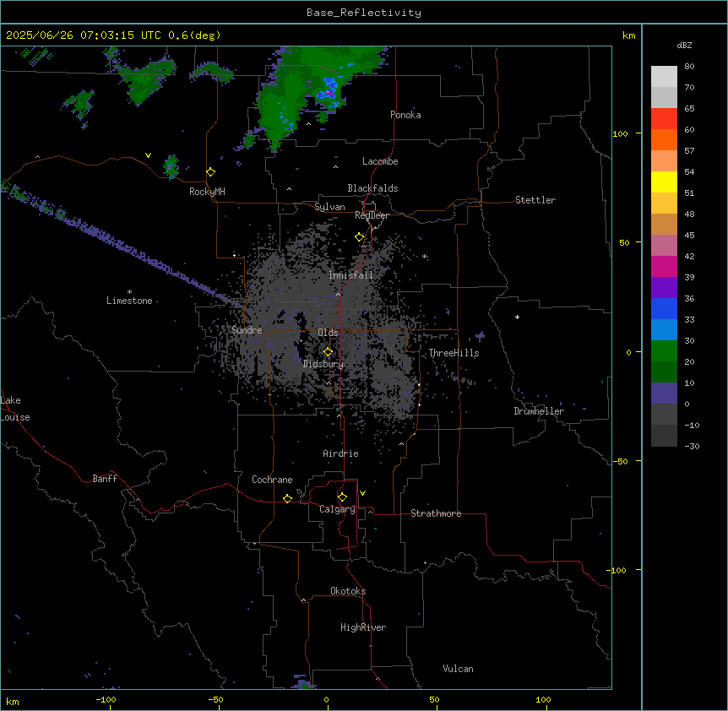Image resolution: width=728 pixels, height=711 pixels.
Task: Click the white plus marker north of Drumheller
Action: [517, 317]
